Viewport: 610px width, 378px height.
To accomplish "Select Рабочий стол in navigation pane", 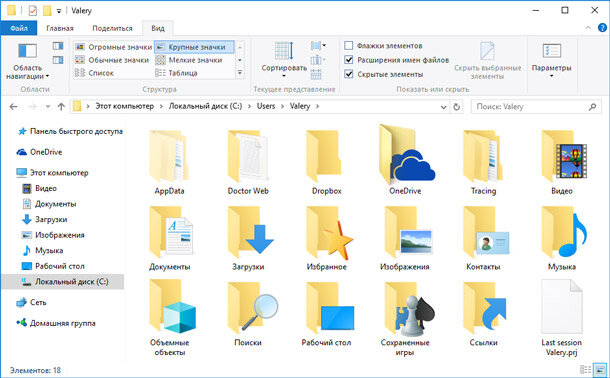I will tap(53, 266).
